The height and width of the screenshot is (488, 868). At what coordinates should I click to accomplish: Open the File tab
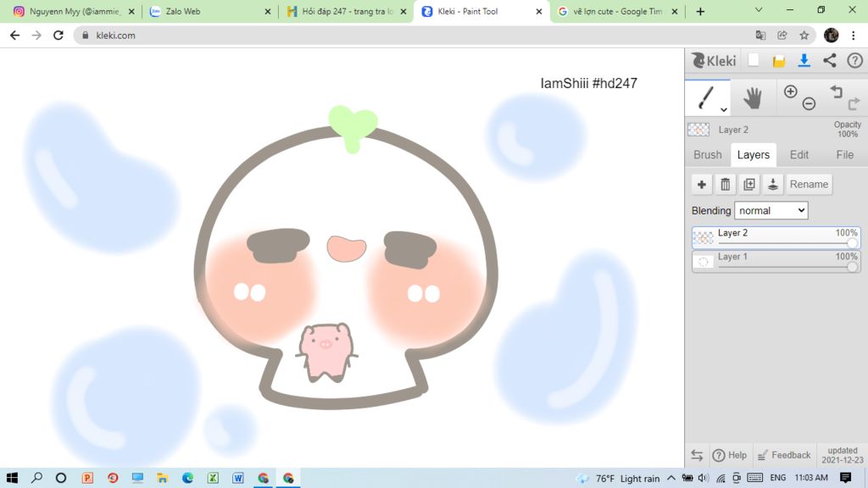(845, 155)
